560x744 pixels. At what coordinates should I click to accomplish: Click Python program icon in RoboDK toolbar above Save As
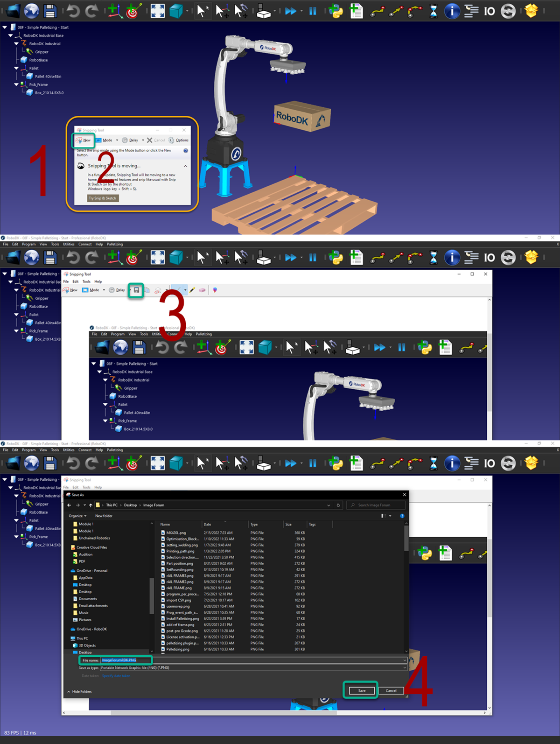click(336, 463)
